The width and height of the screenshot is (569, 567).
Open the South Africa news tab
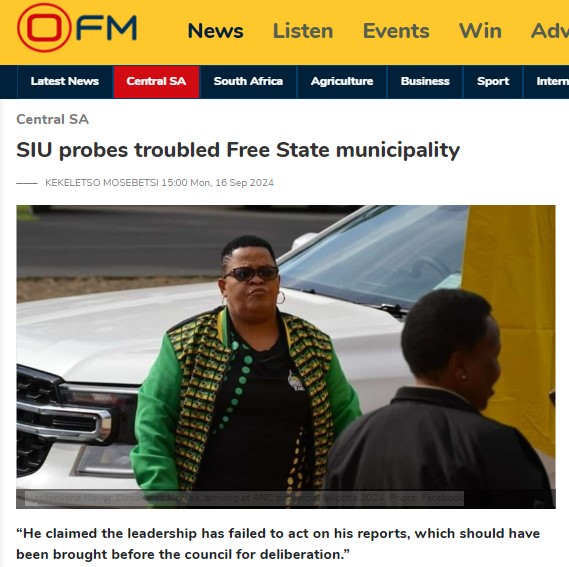pos(248,81)
